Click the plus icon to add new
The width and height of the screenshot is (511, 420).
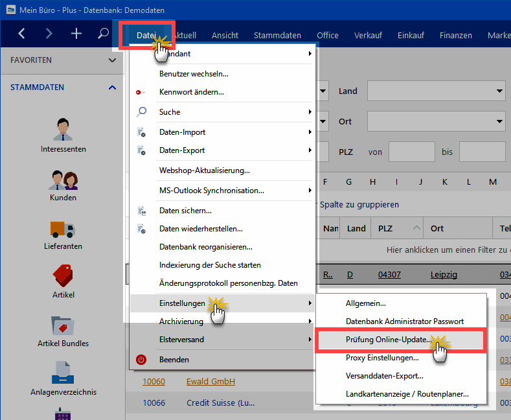[x=76, y=34]
